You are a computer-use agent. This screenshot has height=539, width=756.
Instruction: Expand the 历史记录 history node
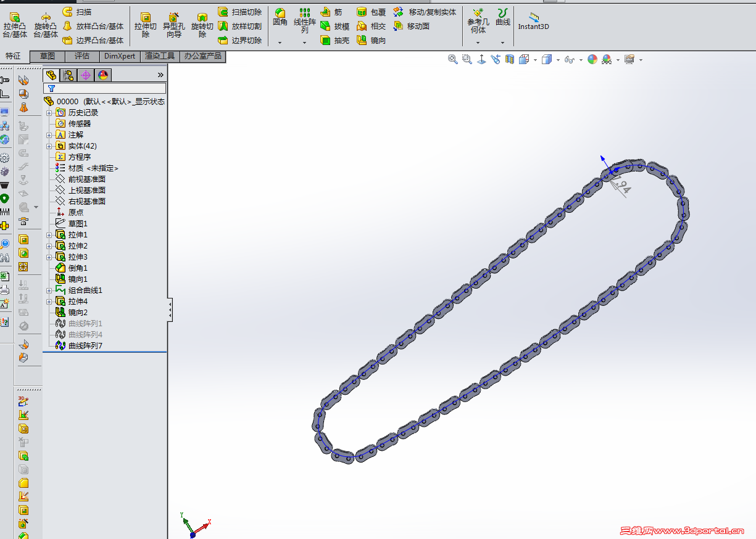[49, 113]
